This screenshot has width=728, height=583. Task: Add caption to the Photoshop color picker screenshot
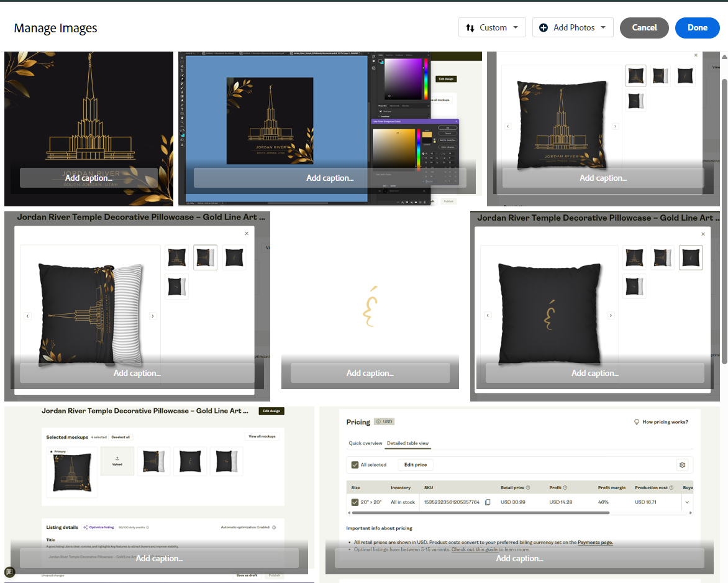point(330,178)
